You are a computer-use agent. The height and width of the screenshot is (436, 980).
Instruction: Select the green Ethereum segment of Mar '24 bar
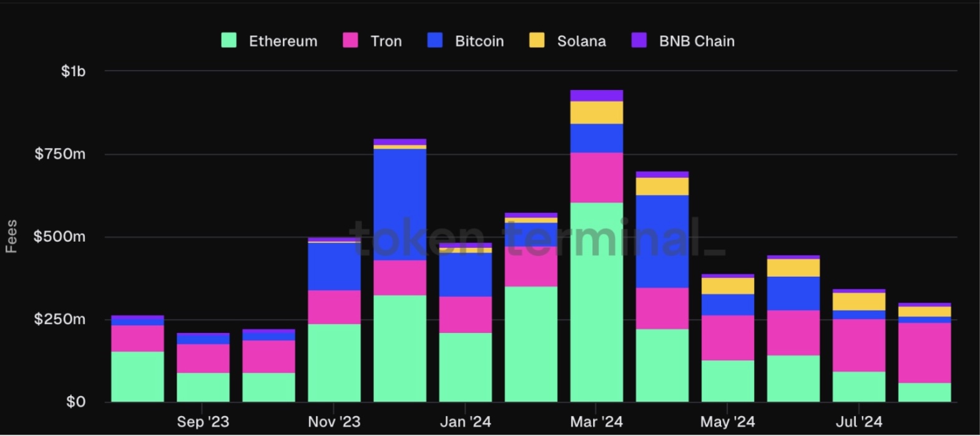click(x=597, y=302)
